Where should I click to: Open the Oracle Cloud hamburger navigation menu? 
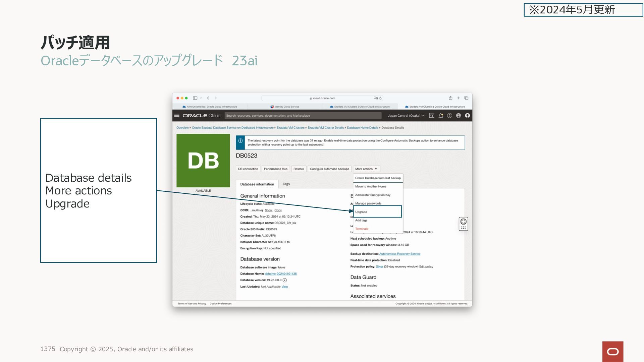pos(177,115)
